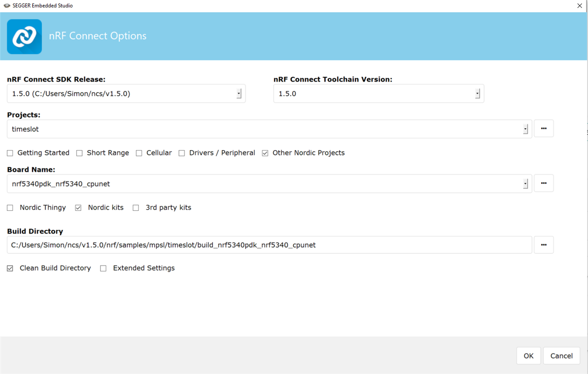This screenshot has height=374, width=588.
Task: Enable Extended Settings
Action: (103, 267)
